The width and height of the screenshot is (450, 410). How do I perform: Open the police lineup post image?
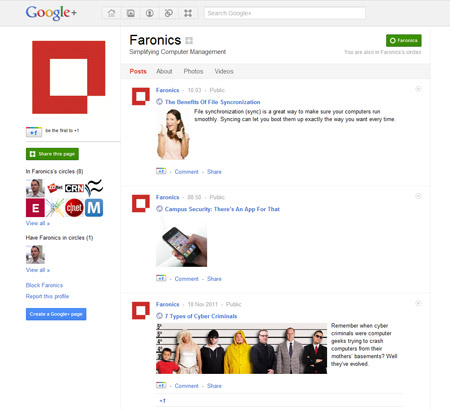tap(242, 348)
